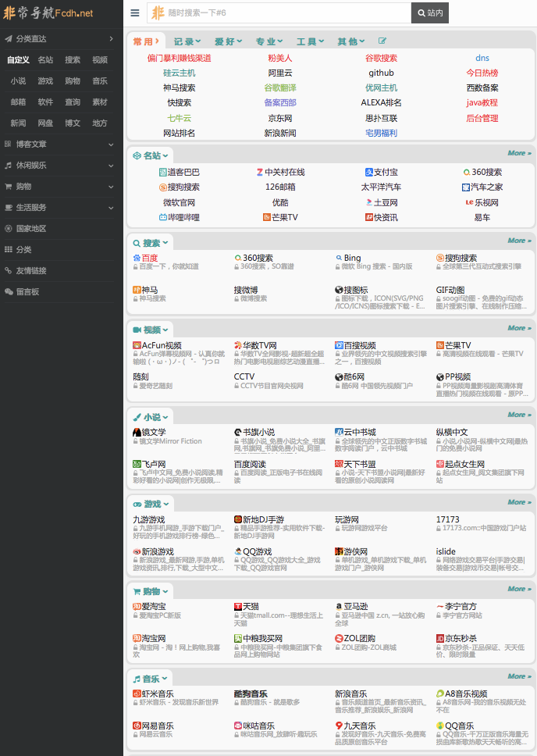Click the 音乐 section note header icon
The image size is (537, 756).
137,679
